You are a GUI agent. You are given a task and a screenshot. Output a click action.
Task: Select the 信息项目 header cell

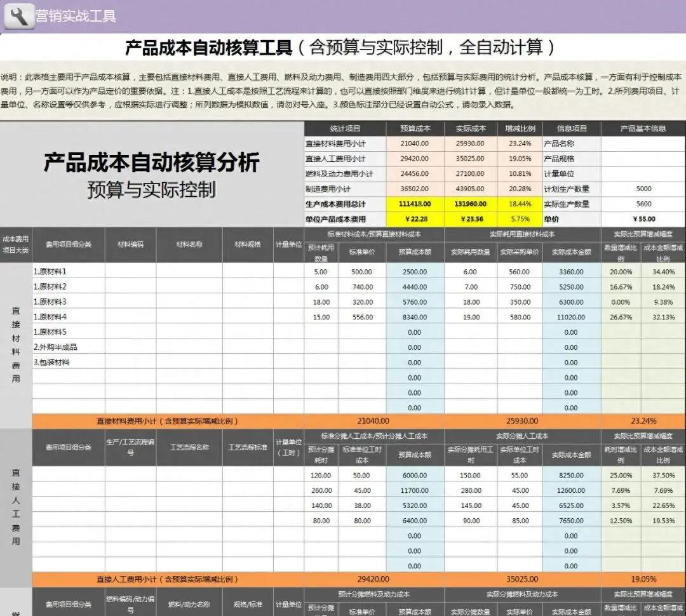pyautogui.click(x=572, y=129)
